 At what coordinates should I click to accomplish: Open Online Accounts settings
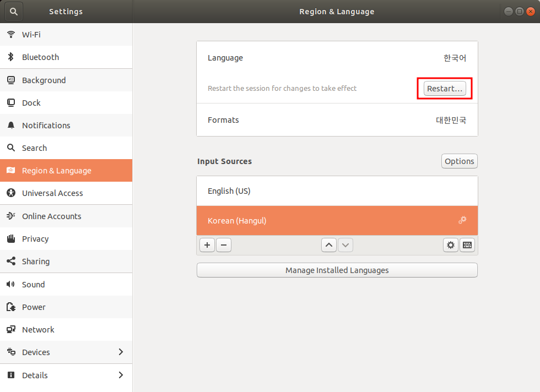[66, 216]
